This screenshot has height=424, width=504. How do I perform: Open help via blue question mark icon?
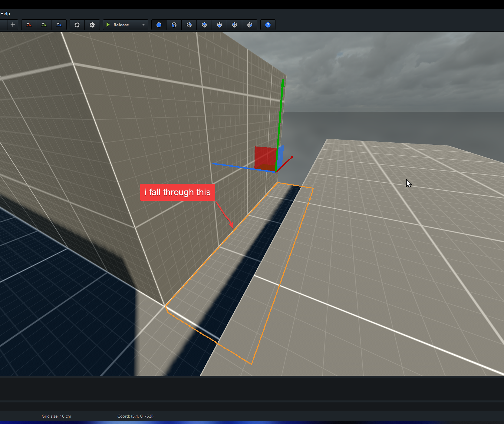coord(268,25)
